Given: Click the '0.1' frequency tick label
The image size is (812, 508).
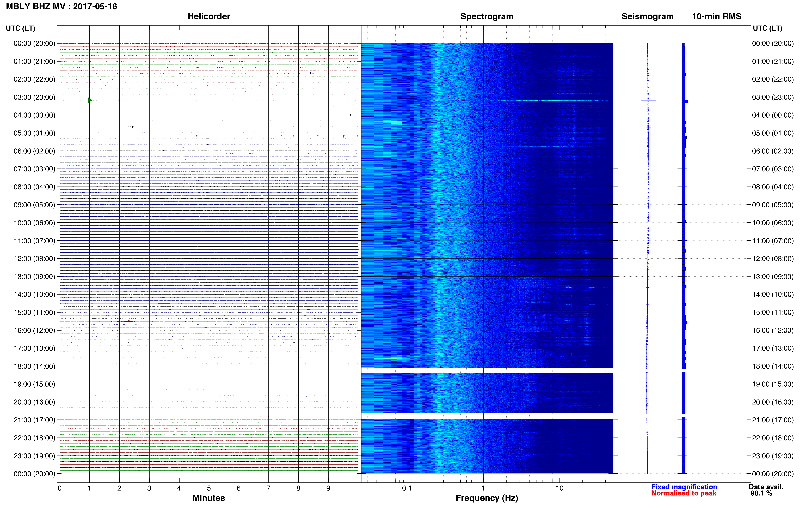Looking at the screenshot, I should 407,488.
